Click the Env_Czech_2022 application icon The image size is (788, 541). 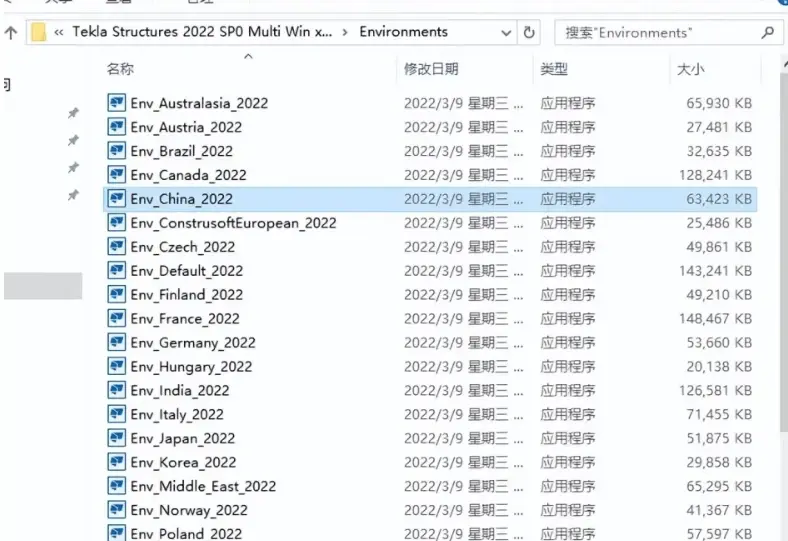117,247
